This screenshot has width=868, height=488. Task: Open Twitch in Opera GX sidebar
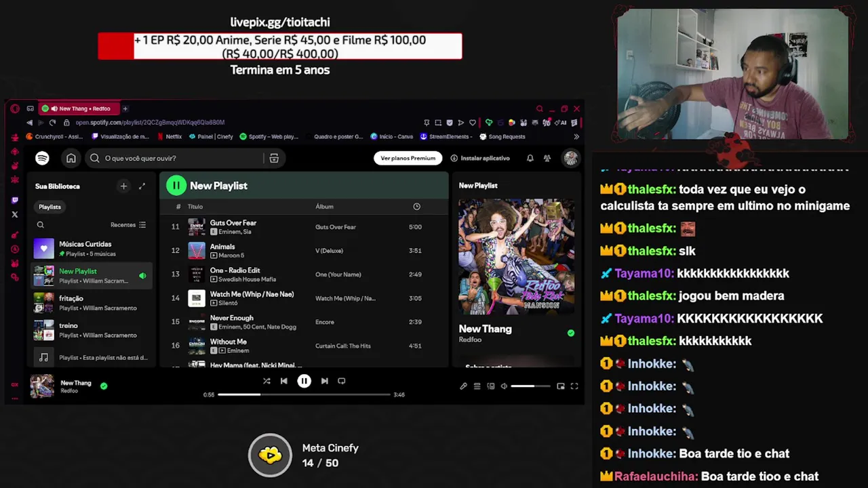coord(15,201)
